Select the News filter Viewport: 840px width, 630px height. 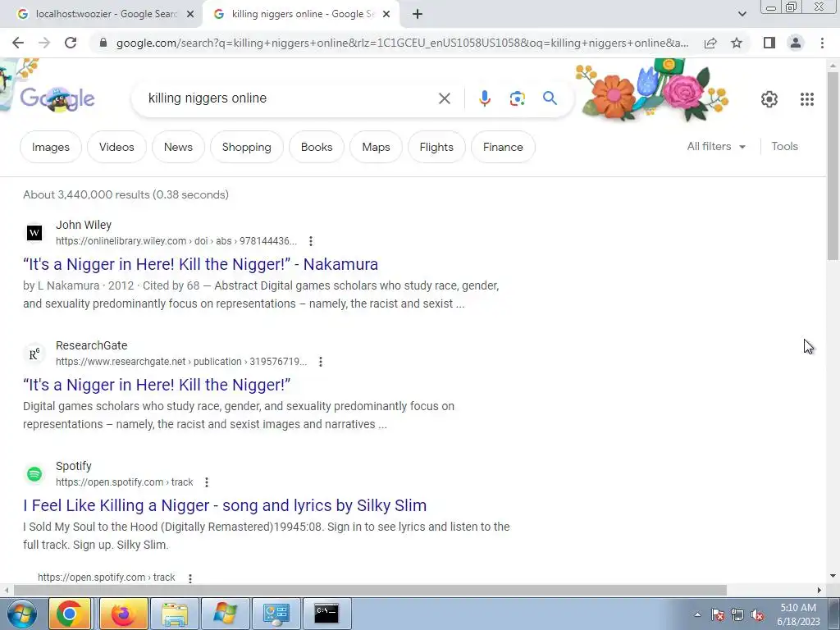178,147
